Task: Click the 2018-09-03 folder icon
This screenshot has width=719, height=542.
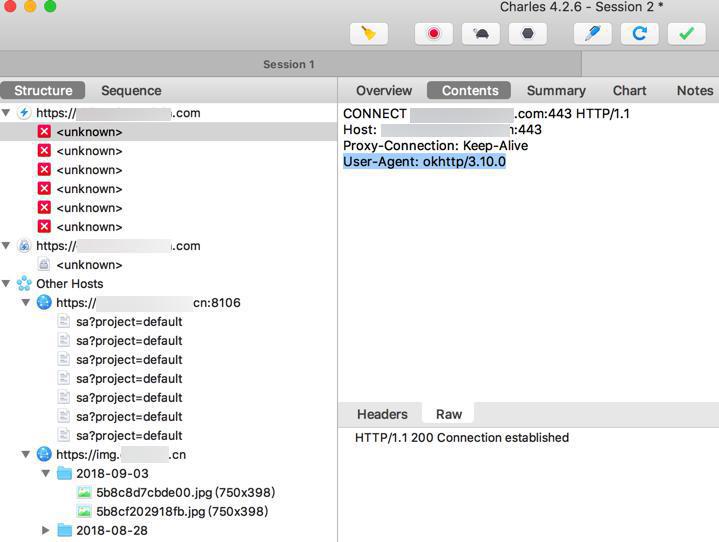Action: (64, 473)
